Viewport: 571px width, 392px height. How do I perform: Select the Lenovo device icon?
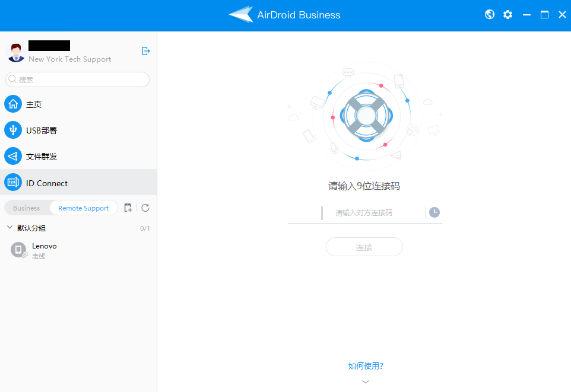[x=18, y=250]
